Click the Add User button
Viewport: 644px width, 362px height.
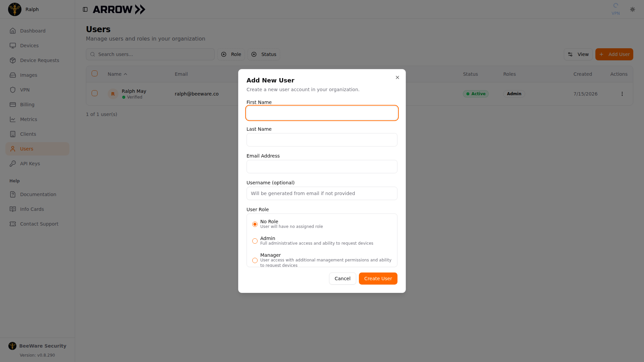pyautogui.click(x=614, y=54)
